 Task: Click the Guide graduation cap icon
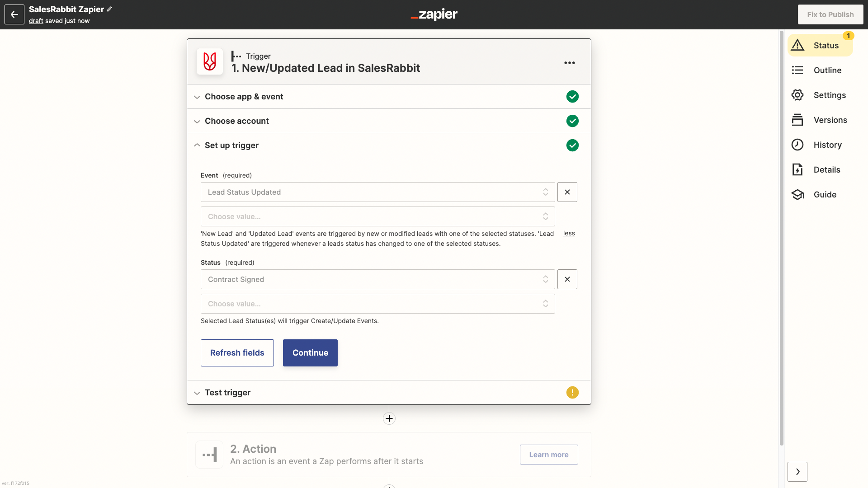click(797, 194)
